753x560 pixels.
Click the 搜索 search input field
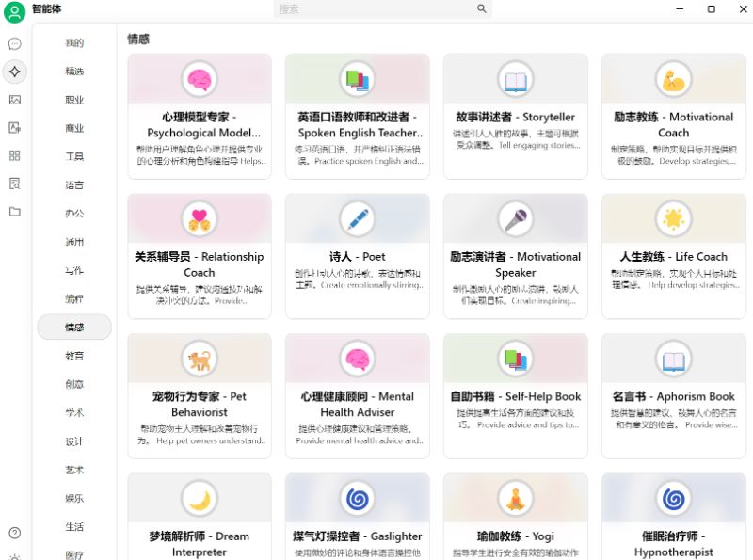pyautogui.click(x=376, y=9)
